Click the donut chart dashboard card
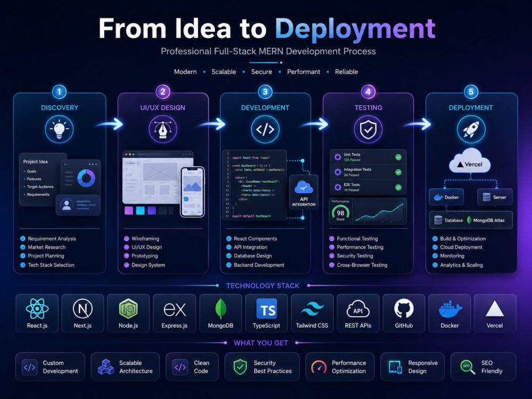The height and width of the screenshot is (399, 532). tap(81, 177)
